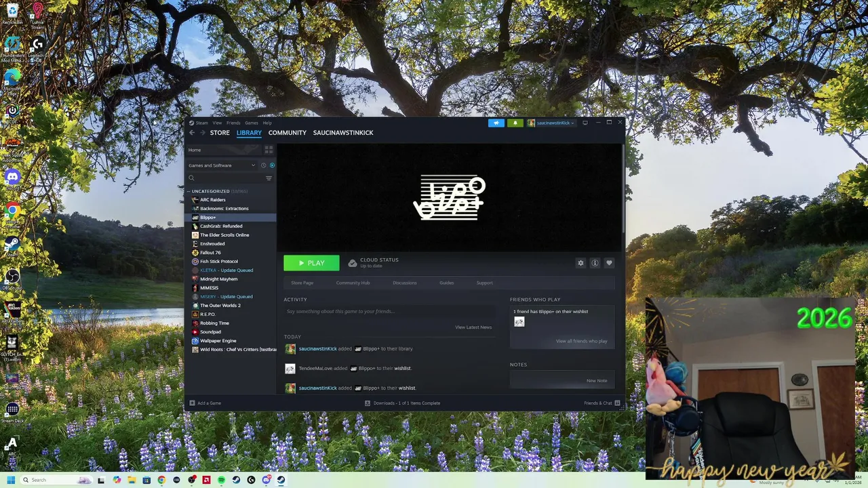Click the New Note button
This screenshot has width=868, height=488.
597,381
